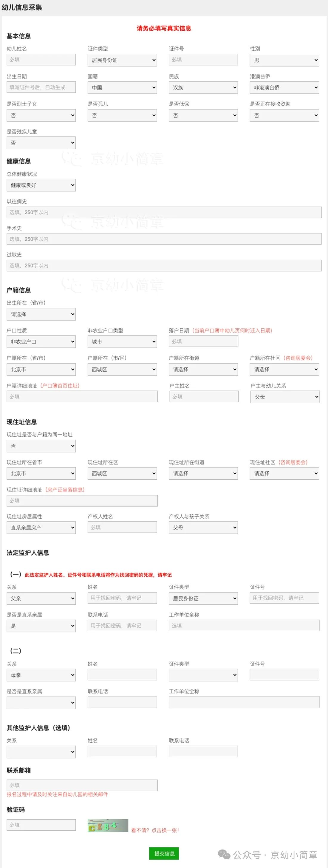Click the 看不清？点击换一张 captcha refresh link
Viewport: 328px width, 868px height.
(x=155, y=830)
